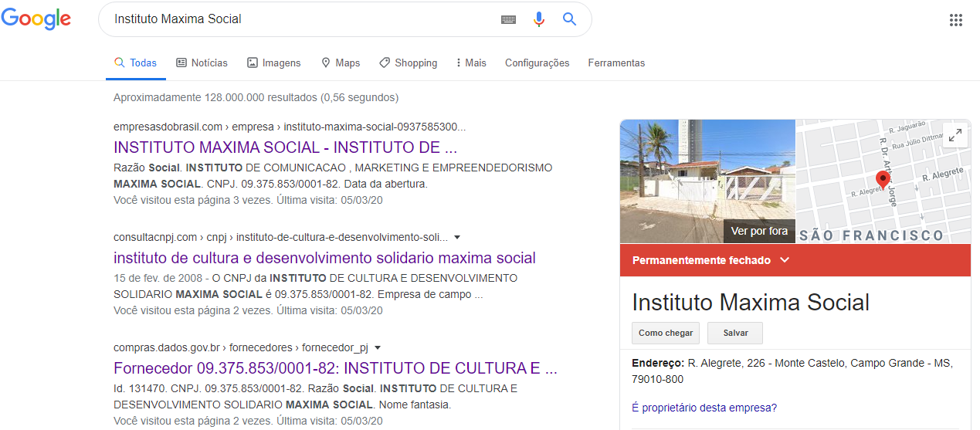Click the consultacnpj.com breadcrumb URL text
The width and height of the screenshot is (980, 430).
(x=280, y=237)
